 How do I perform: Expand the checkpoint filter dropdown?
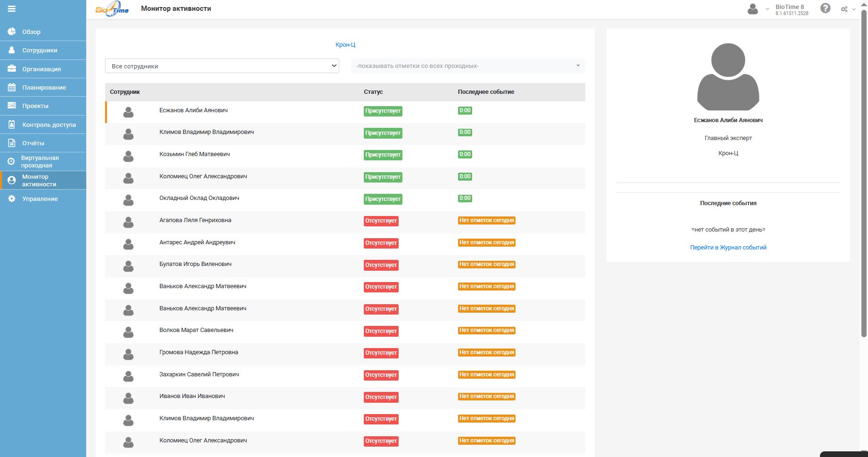pyautogui.click(x=468, y=66)
